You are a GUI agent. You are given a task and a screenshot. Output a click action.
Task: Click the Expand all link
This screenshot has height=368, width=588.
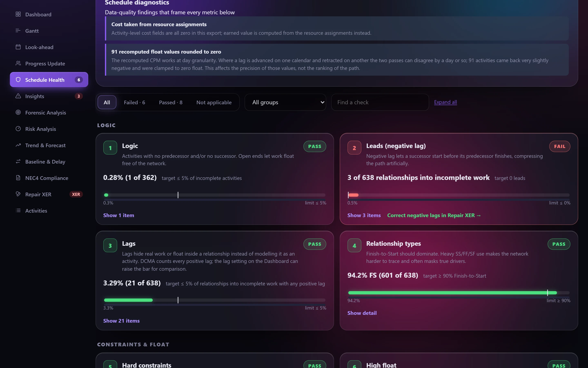(445, 102)
